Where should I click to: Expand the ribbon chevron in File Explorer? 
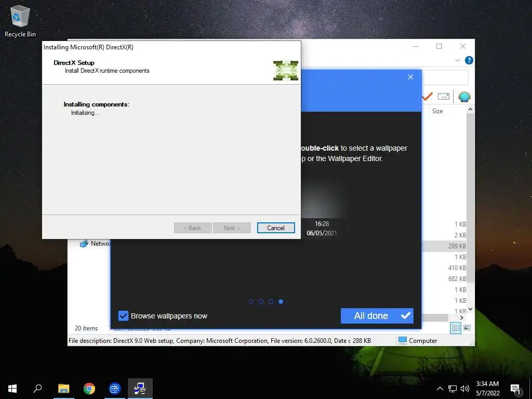click(457, 60)
